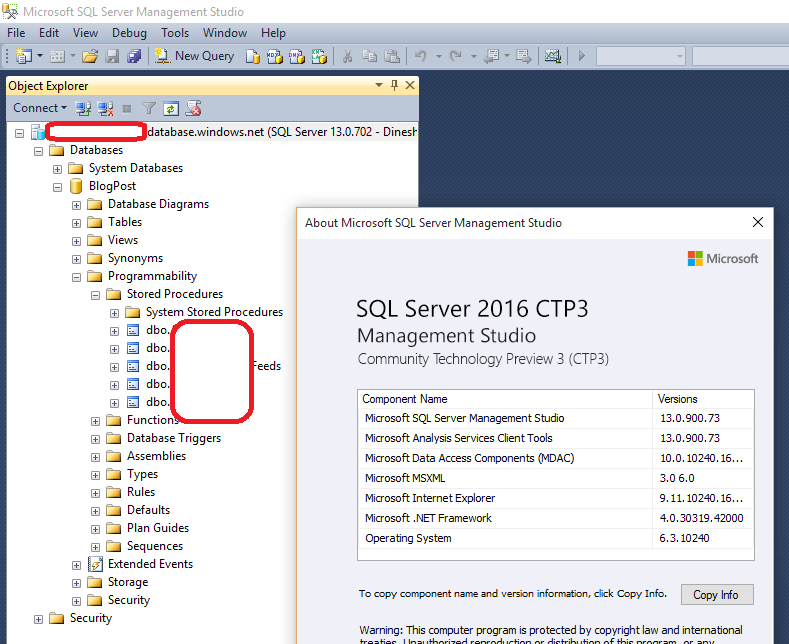
Task: Select the Types folder
Action: pos(142,474)
